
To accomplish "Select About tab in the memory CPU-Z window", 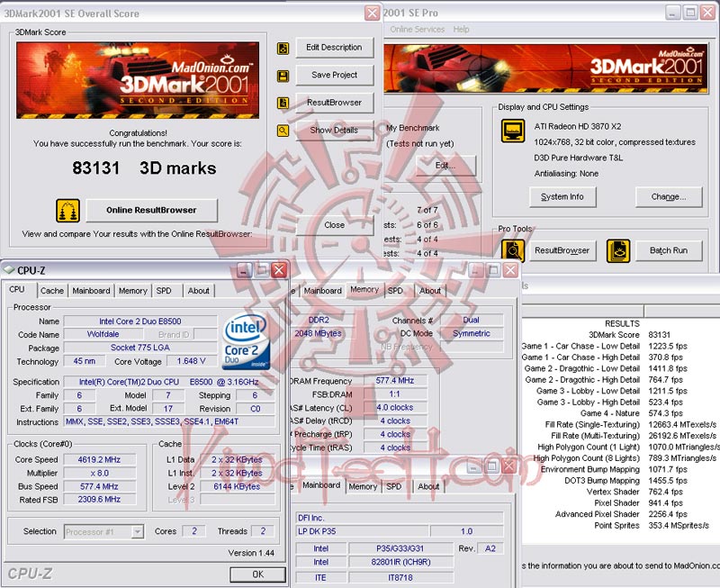I will pyautogui.click(x=430, y=291).
